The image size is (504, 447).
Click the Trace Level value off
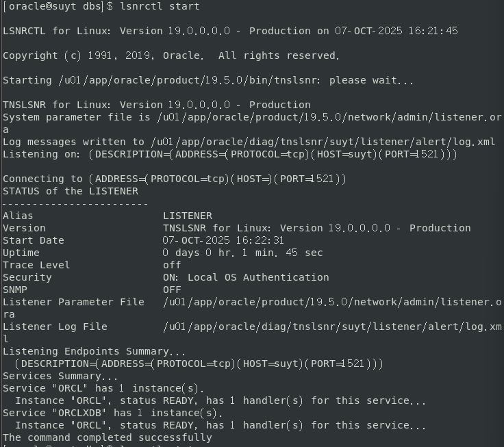[x=172, y=265]
